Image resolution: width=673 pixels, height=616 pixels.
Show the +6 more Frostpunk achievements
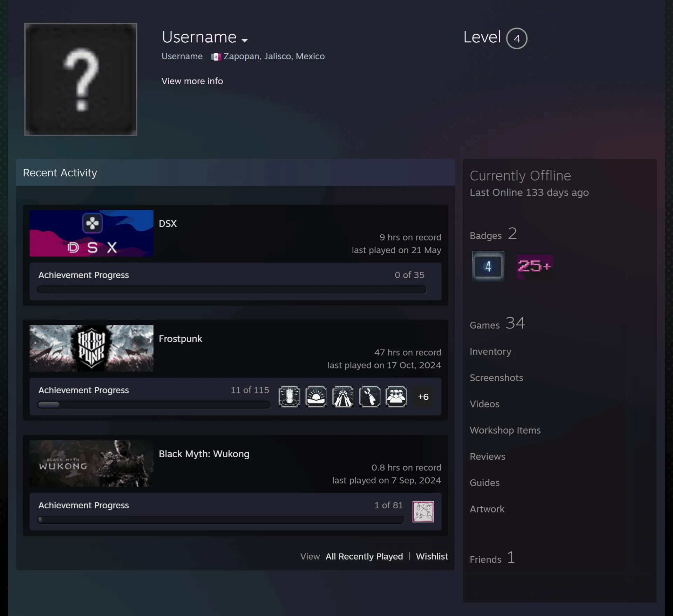click(x=423, y=397)
